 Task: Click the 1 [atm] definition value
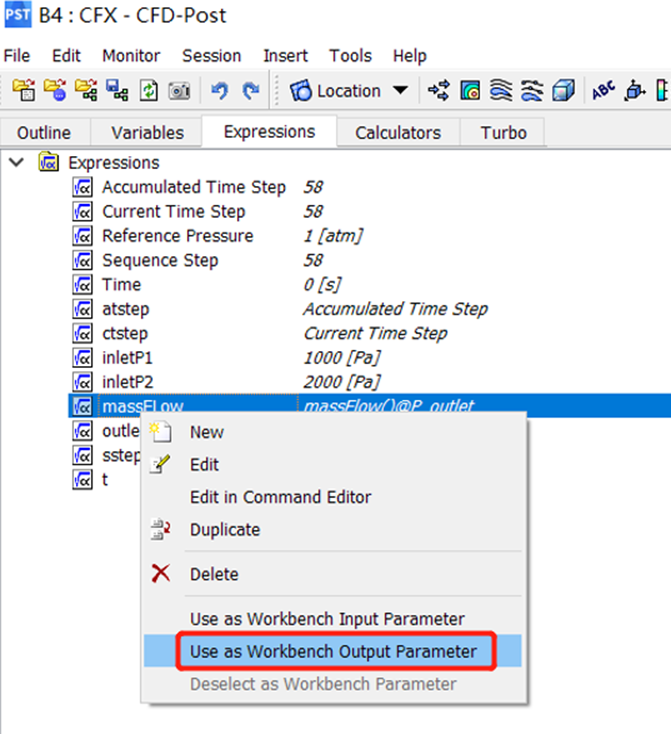click(x=333, y=236)
